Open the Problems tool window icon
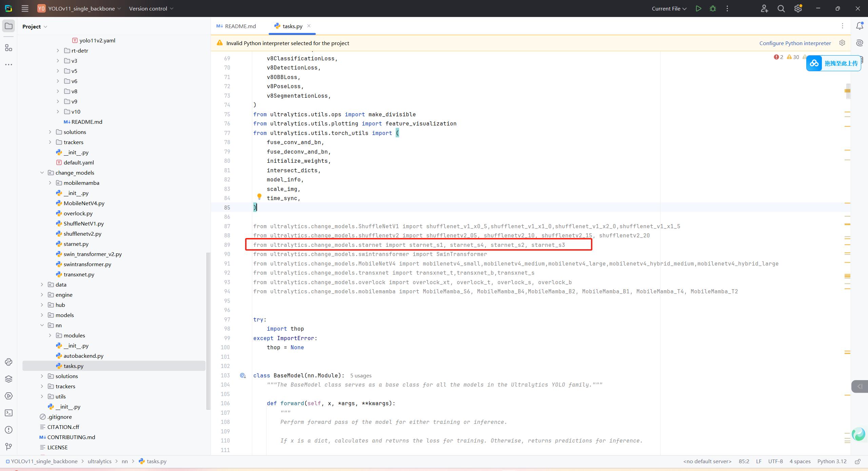 8,430
